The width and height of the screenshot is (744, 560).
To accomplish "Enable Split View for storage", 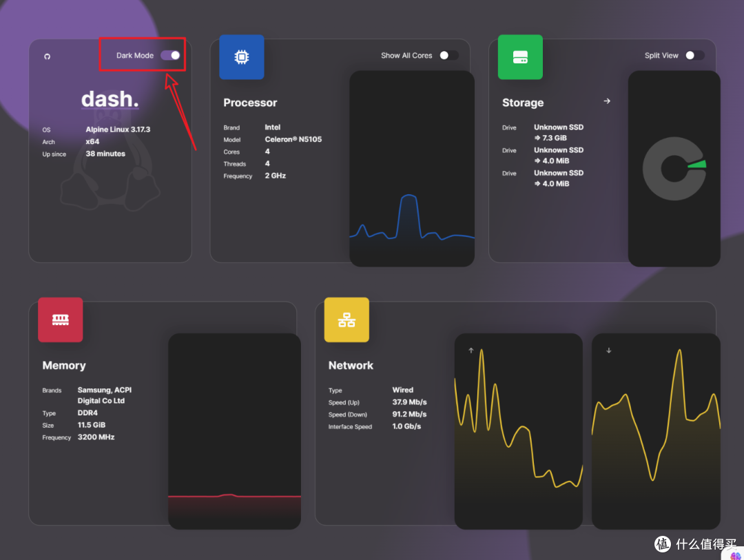I will click(694, 55).
